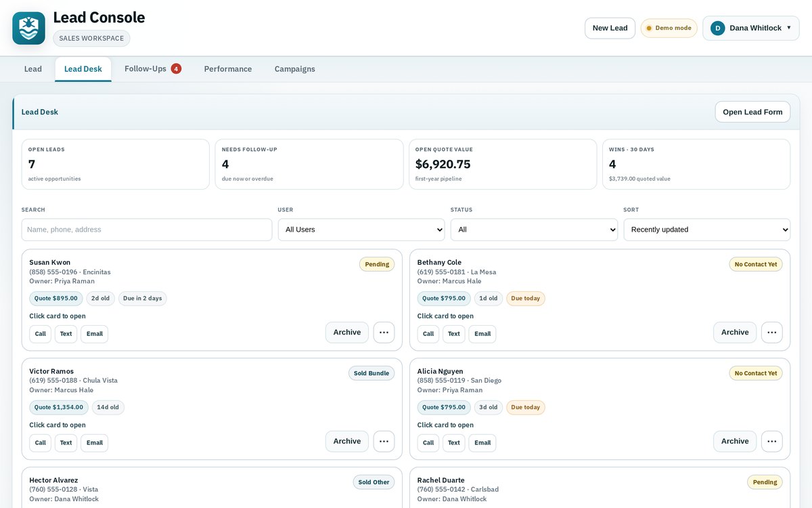Screen dimensions: 812x508
Task: Click the Sold Bundle badge on Victor Ramos
Action: [371, 373]
